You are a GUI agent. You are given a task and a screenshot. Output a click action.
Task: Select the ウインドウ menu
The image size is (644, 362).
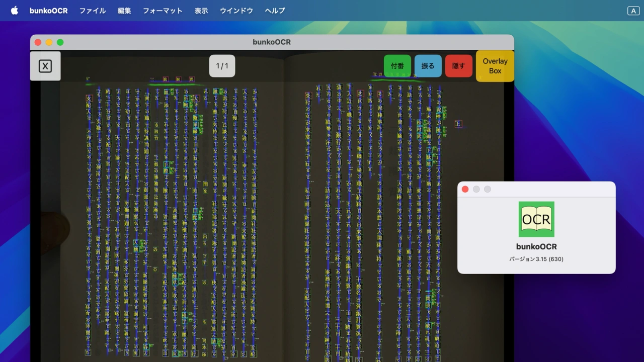click(x=236, y=11)
